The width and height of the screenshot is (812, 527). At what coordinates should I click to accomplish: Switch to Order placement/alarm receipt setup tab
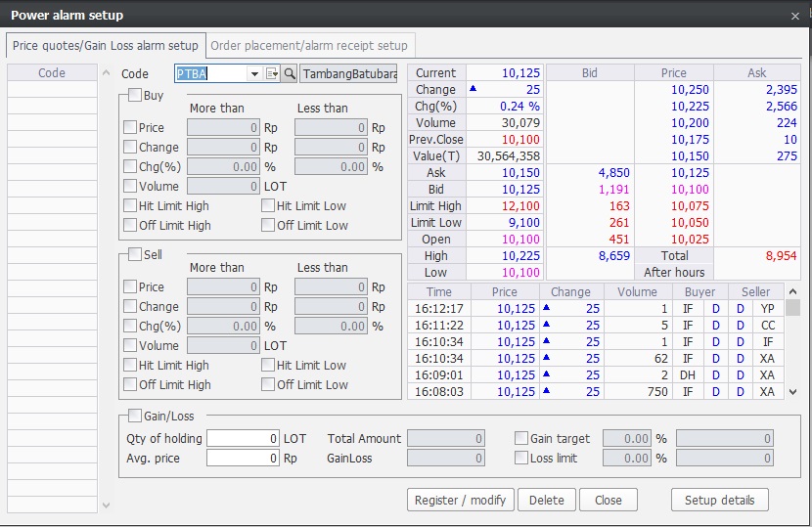click(x=309, y=46)
